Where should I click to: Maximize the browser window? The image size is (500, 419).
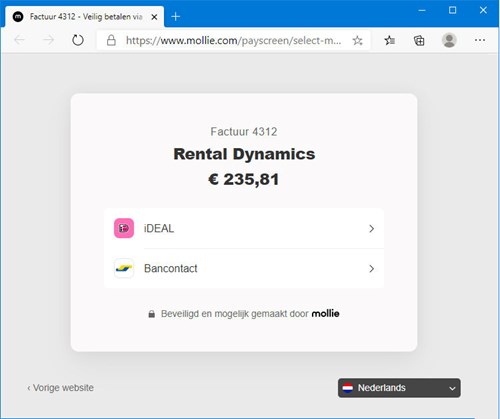point(452,10)
